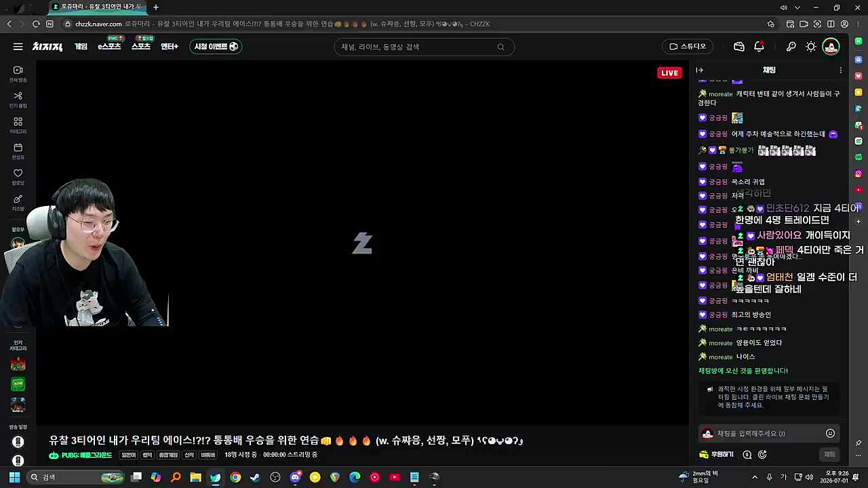Open 팔로잉 heart in the sidebar
868x488 pixels.
coord(18,177)
